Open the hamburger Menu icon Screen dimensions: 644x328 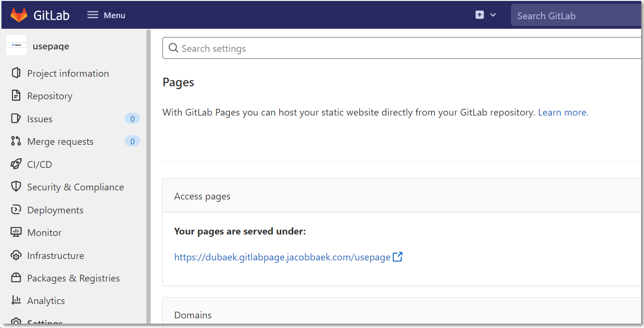pos(93,15)
